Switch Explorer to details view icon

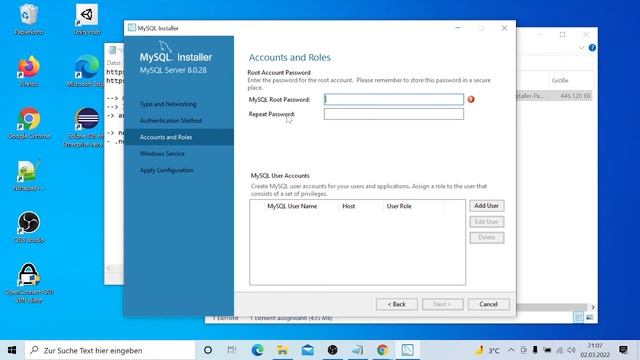tap(578, 317)
